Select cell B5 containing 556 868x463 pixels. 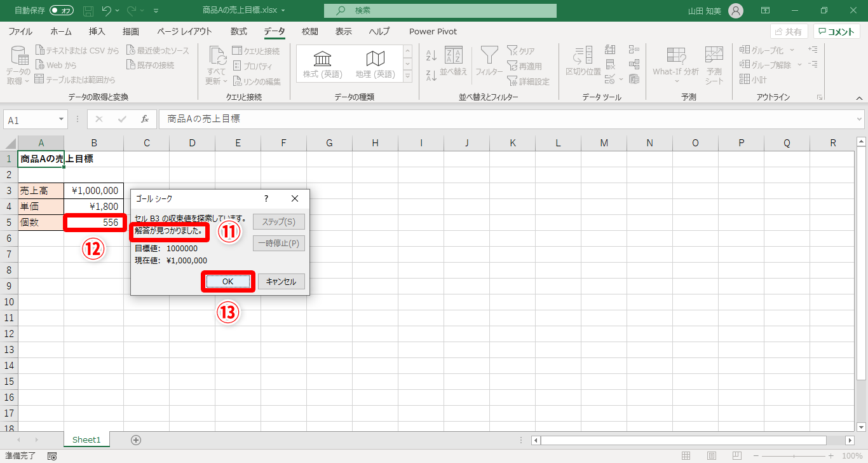point(94,223)
